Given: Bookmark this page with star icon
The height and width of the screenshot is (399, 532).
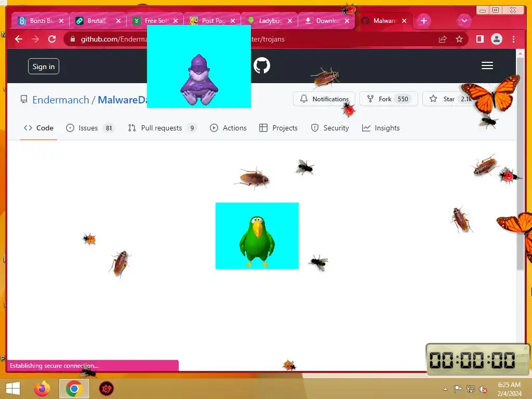Looking at the screenshot, I should [x=459, y=39].
